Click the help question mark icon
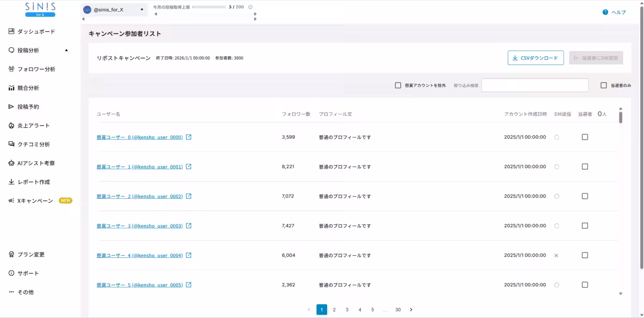 click(605, 12)
